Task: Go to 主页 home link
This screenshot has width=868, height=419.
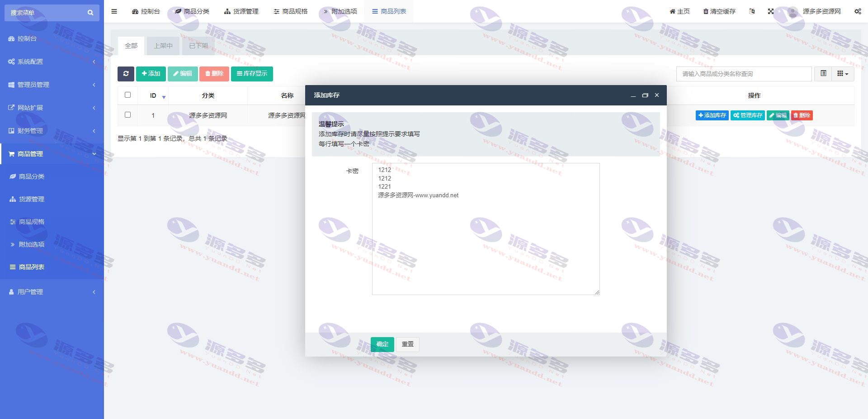Action: (x=679, y=11)
